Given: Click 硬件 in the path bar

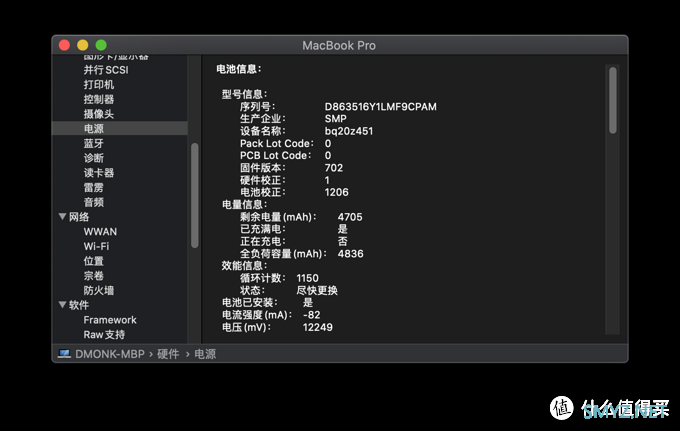Looking at the screenshot, I should pyautogui.click(x=168, y=354).
